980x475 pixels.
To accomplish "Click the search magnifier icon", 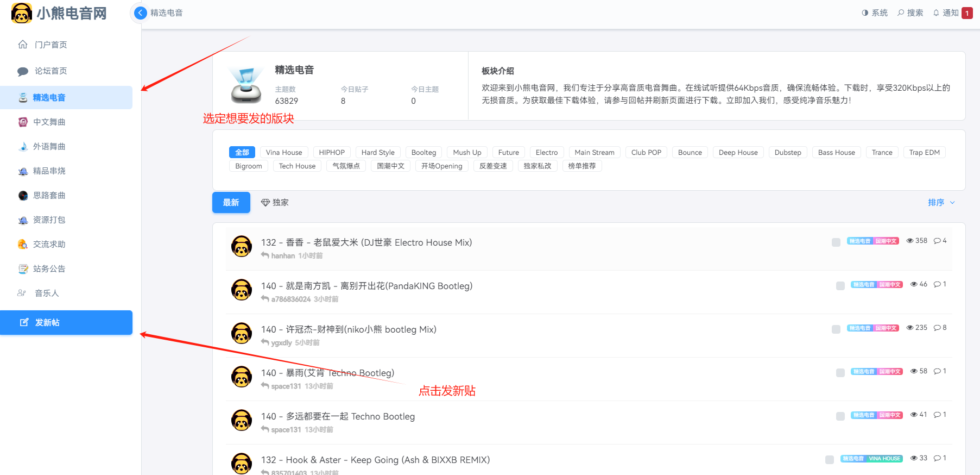I will coord(901,13).
